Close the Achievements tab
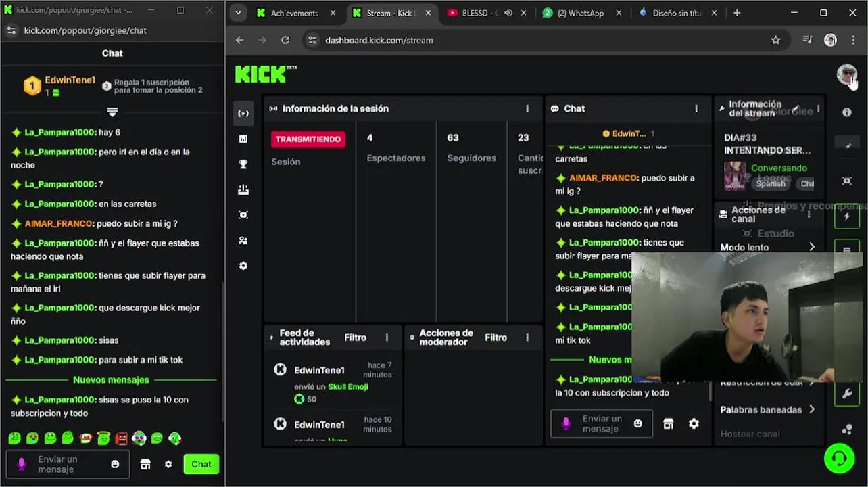Image resolution: width=868 pixels, height=487 pixels. coord(333,13)
